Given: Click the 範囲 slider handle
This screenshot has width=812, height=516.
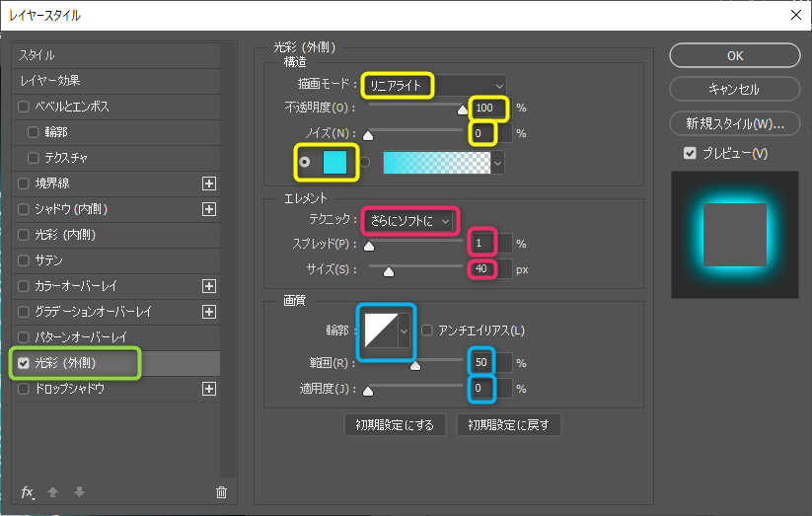Looking at the screenshot, I should 415,366.
